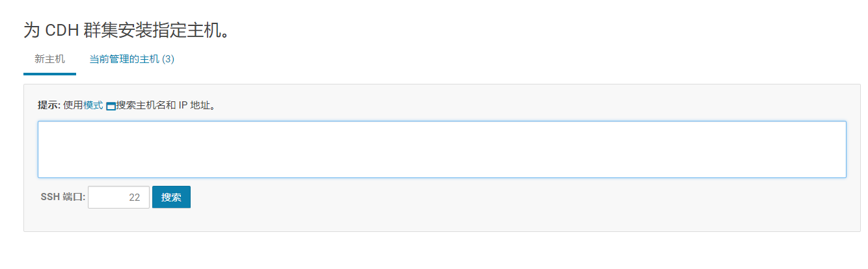This screenshot has height=269, width=868.
Task: Start the host search with 搜索
Action: click(171, 198)
